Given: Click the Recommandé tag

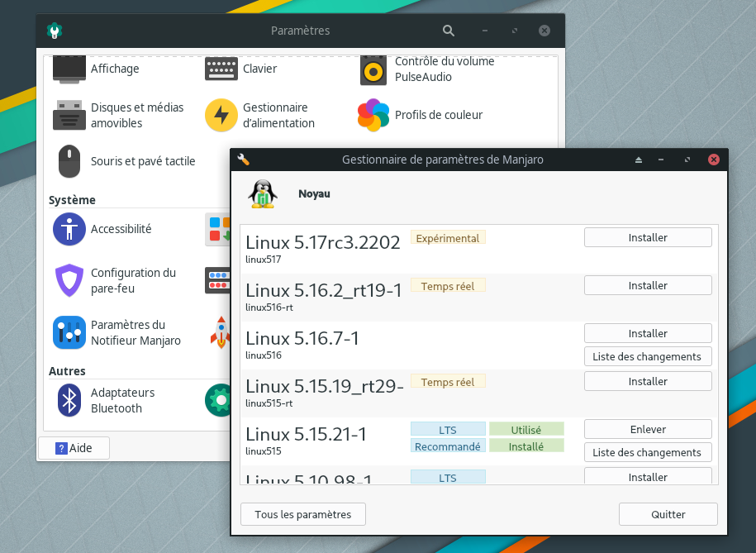Looking at the screenshot, I should click(448, 446).
